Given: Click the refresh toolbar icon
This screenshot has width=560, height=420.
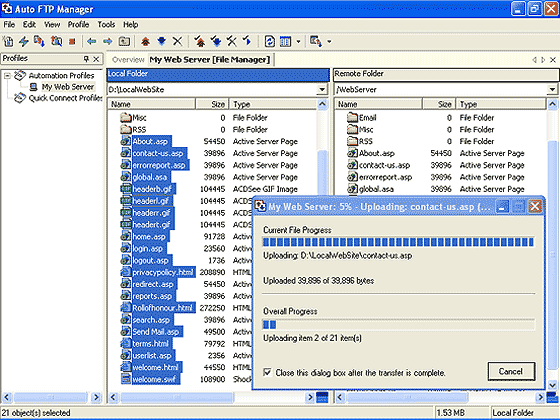Looking at the screenshot, I should tap(269, 41).
